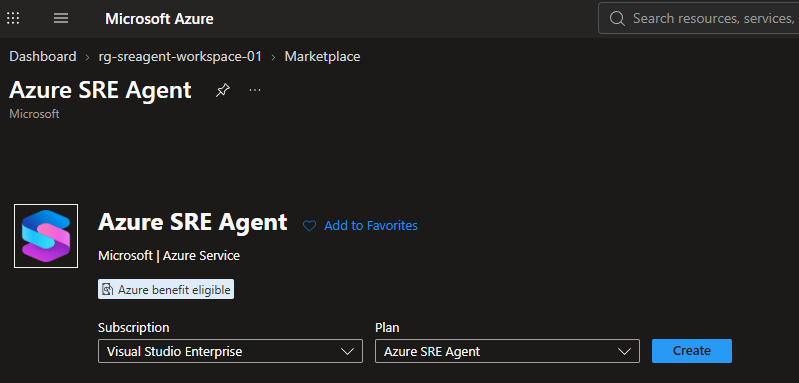Open the more options ellipsis menu

point(255,91)
